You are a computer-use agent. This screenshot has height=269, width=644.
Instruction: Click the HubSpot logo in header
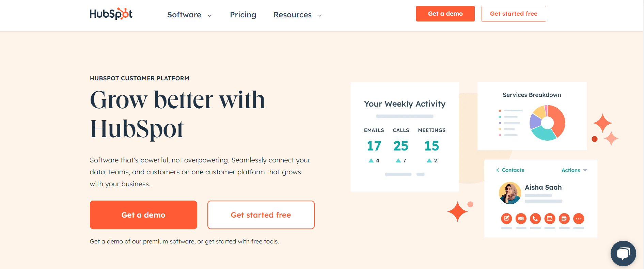[111, 14]
